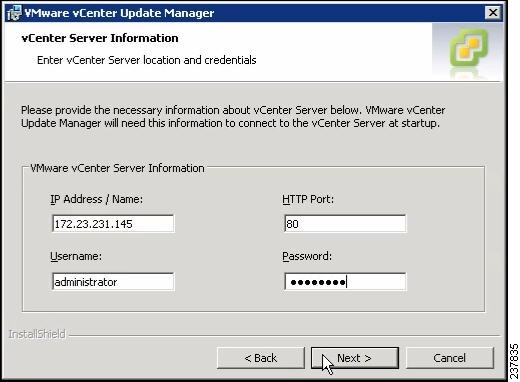
Task: Click the 'Password:' label
Action: point(307,256)
